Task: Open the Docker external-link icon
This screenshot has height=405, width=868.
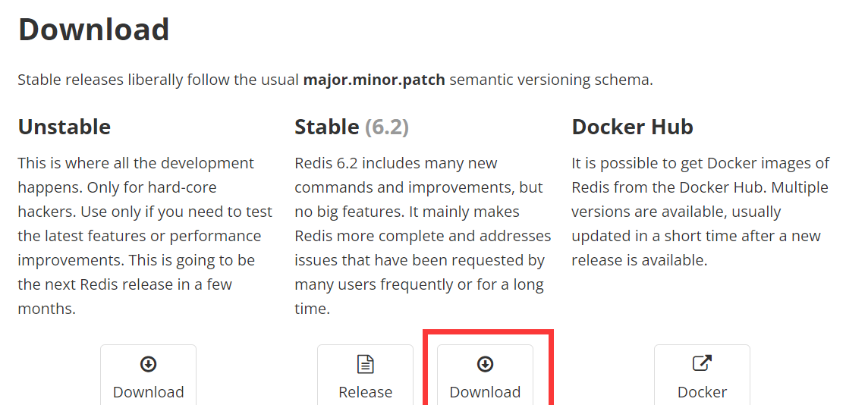Action: point(702,363)
